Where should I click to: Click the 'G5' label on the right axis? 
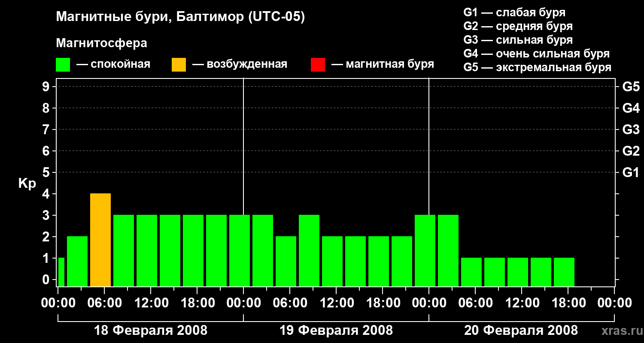631,87
